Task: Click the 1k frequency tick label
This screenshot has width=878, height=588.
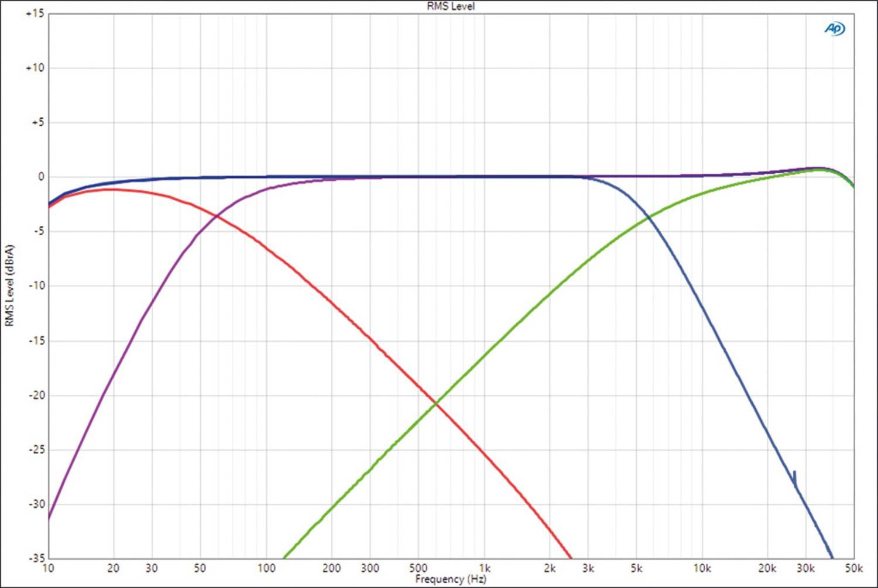Action: tap(484, 568)
